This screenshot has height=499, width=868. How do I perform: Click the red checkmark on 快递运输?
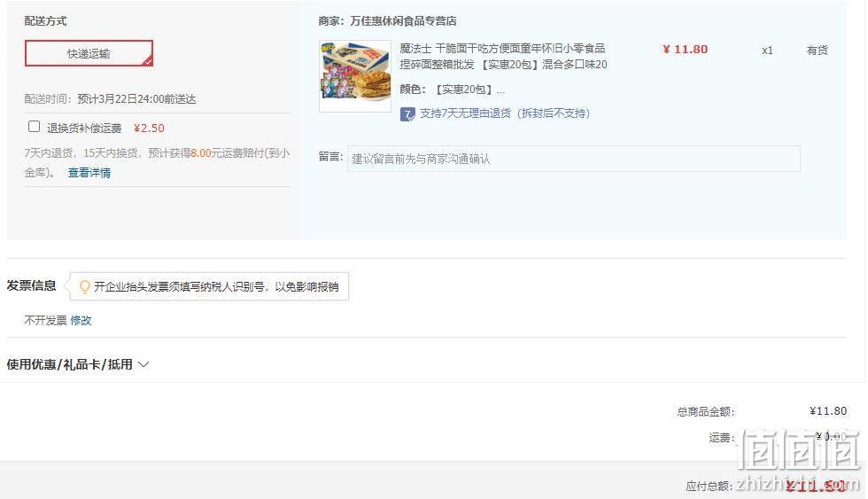[x=148, y=62]
